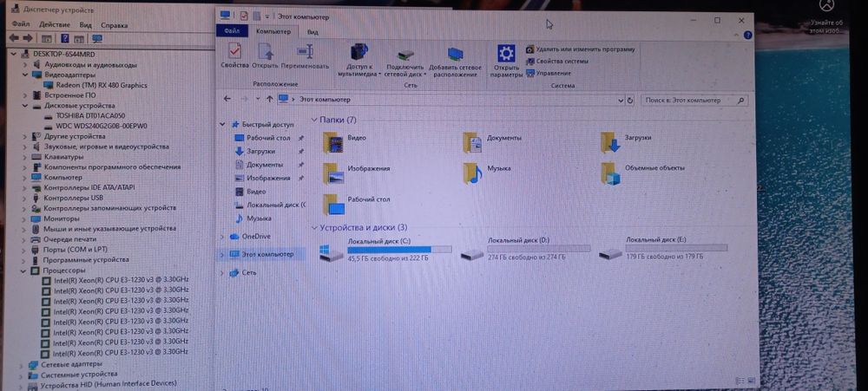Open Device Manager Справка menu

[x=114, y=25]
